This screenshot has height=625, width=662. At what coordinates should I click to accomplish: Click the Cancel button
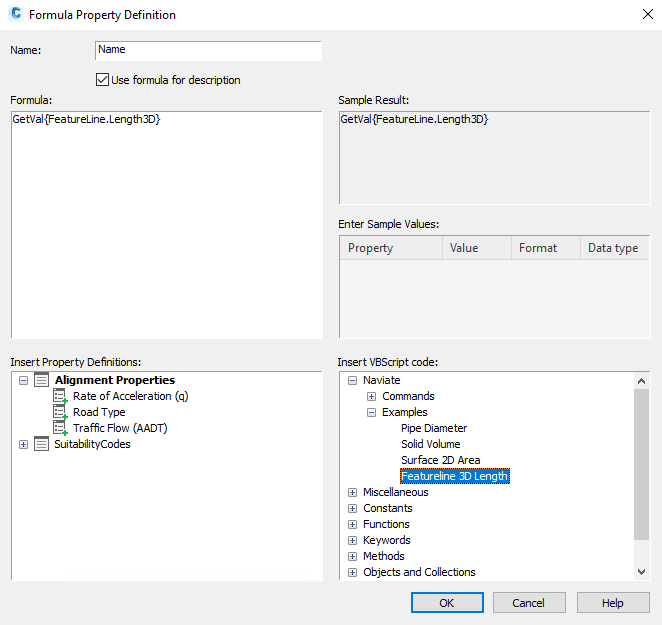529,603
